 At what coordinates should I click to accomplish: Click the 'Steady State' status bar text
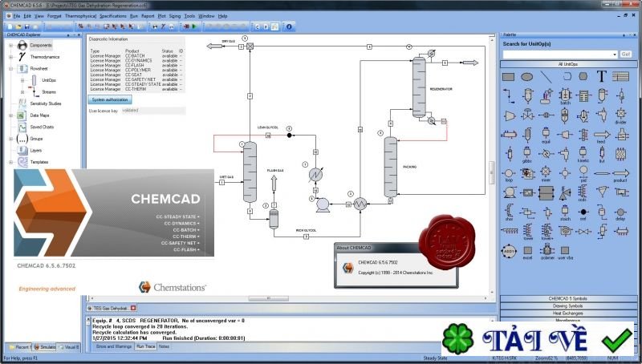click(435, 358)
